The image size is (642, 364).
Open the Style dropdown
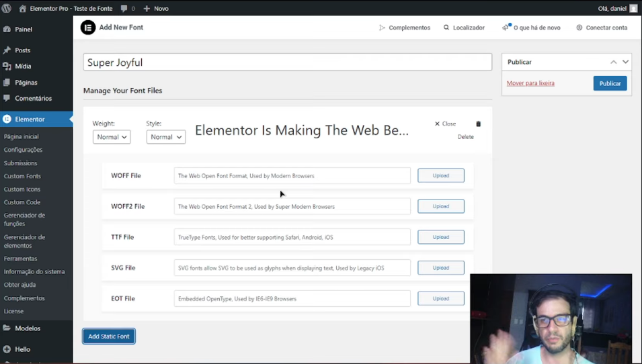click(x=165, y=137)
